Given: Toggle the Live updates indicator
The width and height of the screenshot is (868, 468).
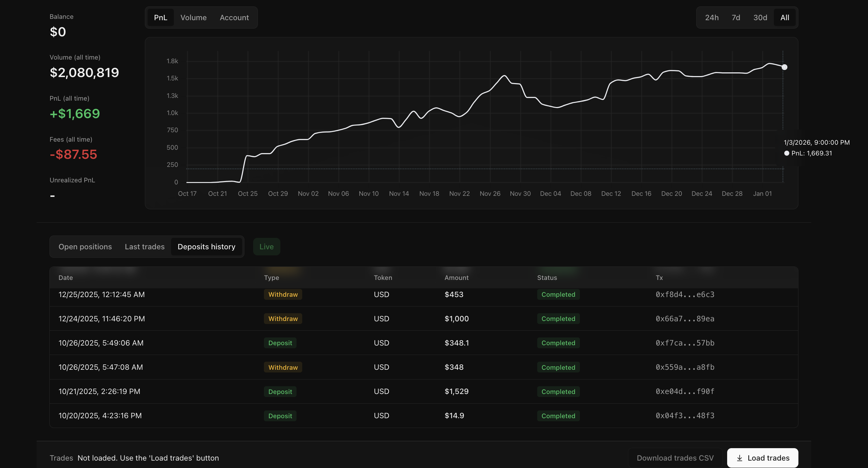Looking at the screenshot, I should click(266, 247).
